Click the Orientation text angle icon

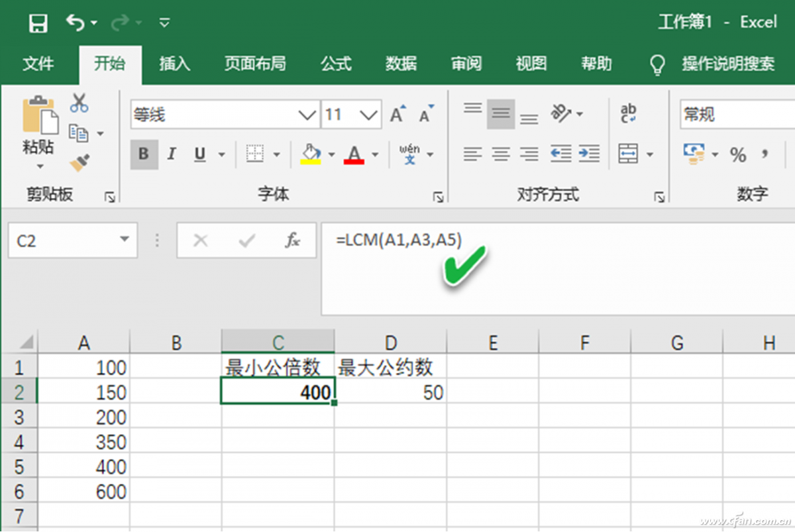click(562, 113)
